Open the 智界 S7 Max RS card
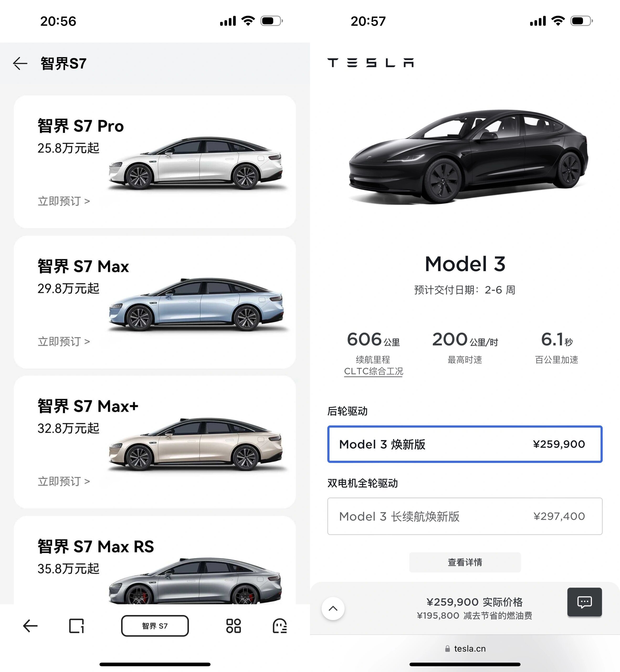Image resolution: width=620 pixels, height=672 pixels. [x=155, y=560]
